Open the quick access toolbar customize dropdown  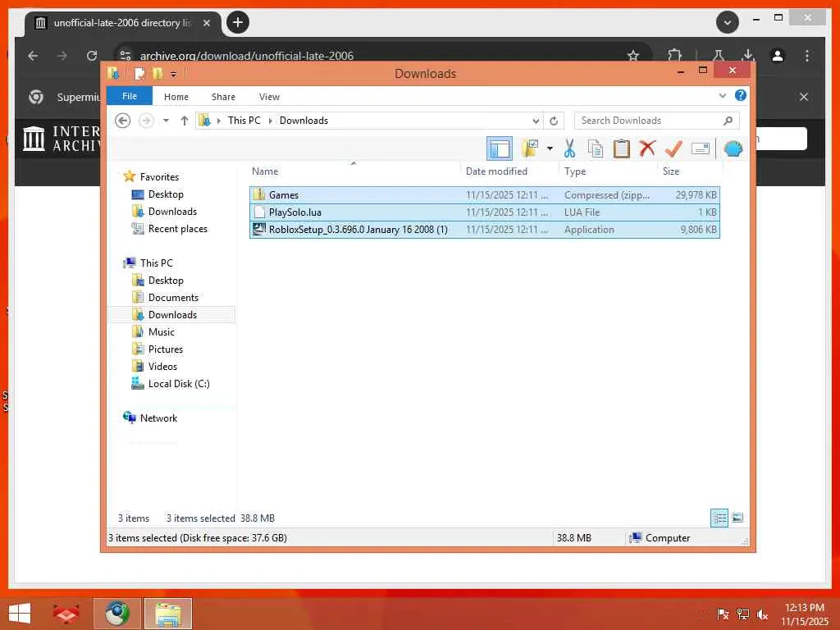(174, 74)
